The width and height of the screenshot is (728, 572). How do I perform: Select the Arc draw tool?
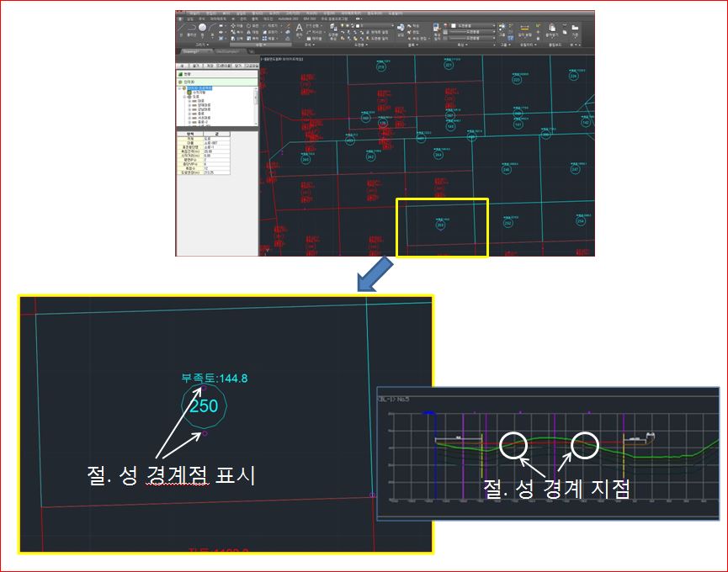213,29
